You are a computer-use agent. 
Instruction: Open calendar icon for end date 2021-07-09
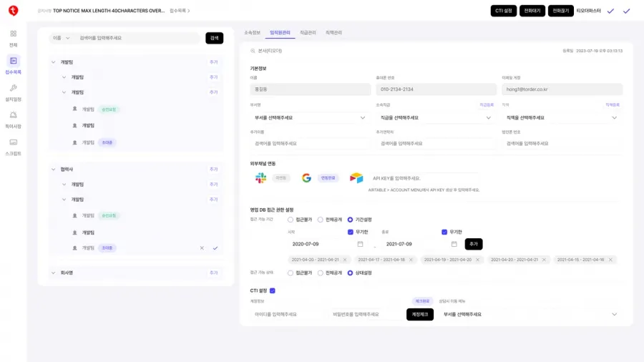click(454, 244)
